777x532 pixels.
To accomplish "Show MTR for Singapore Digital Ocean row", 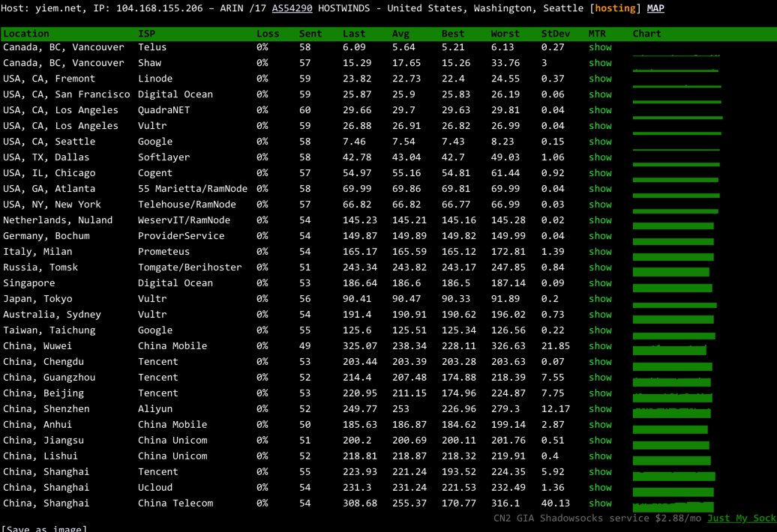I will tap(600, 283).
